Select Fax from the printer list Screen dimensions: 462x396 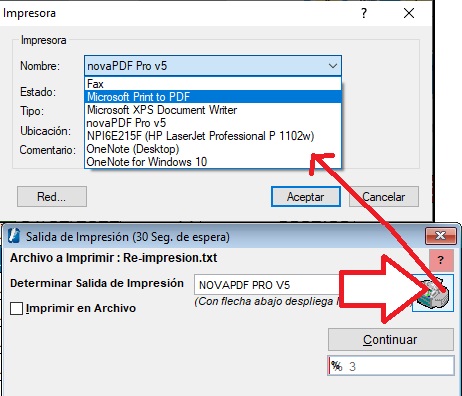(x=213, y=84)
